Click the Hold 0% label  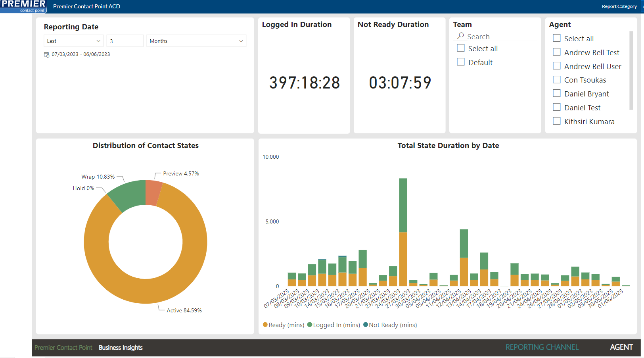pyautogui.click(x=84, y=188)
